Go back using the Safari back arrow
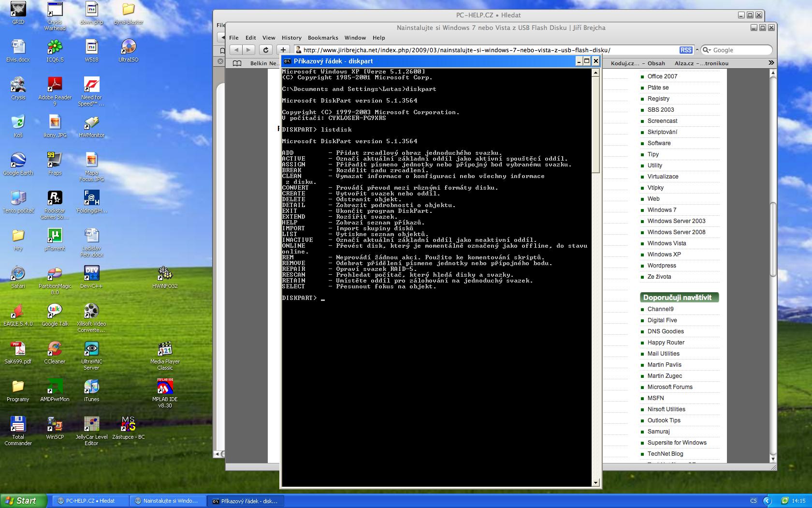The image size is (812, 508). click(236, 50)
